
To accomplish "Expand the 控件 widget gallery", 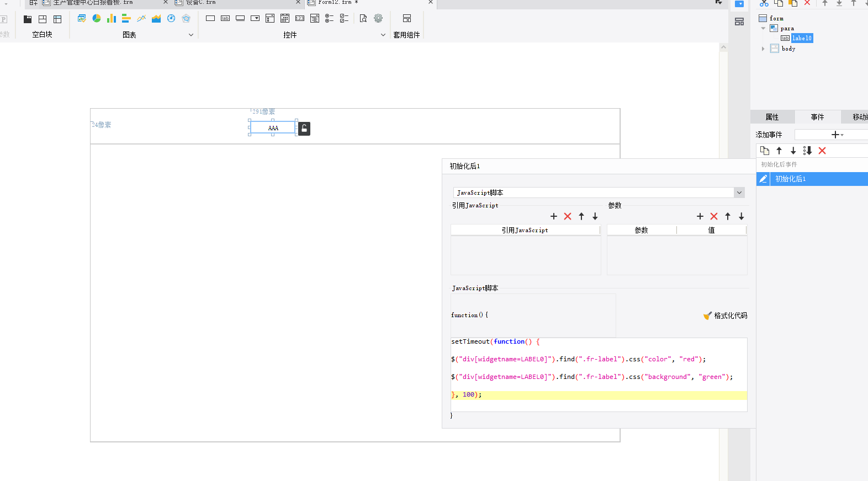I will [383, 35].
